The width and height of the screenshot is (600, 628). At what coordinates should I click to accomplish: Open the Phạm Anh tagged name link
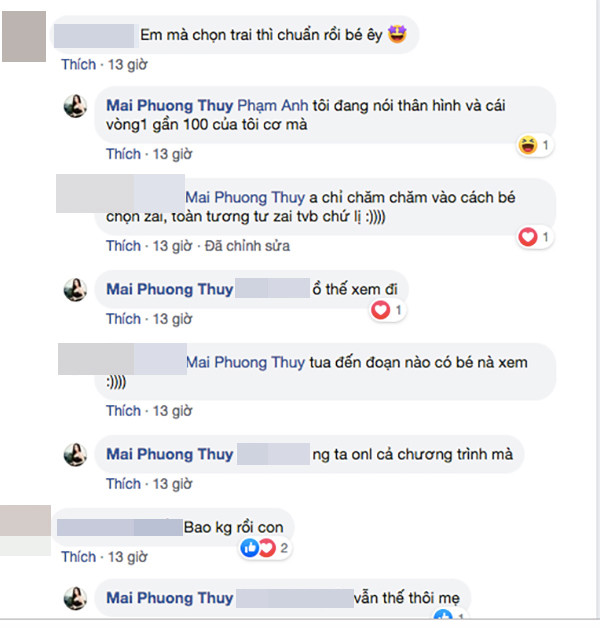pos(273,106)
